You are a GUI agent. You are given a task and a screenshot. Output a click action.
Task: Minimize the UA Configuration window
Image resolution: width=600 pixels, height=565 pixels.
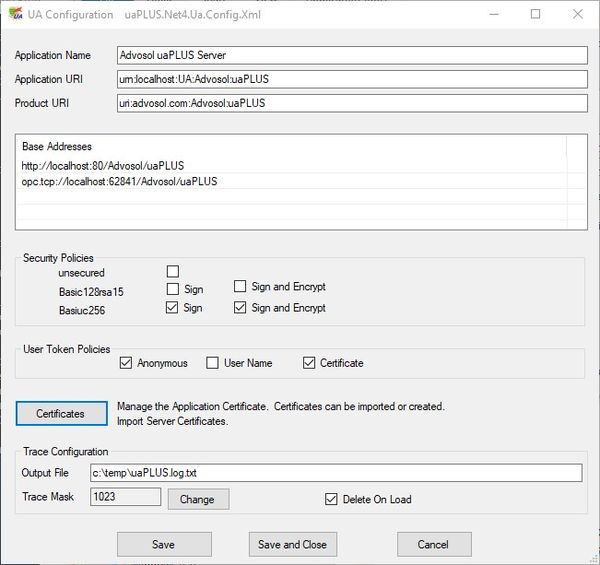[491, 14]
